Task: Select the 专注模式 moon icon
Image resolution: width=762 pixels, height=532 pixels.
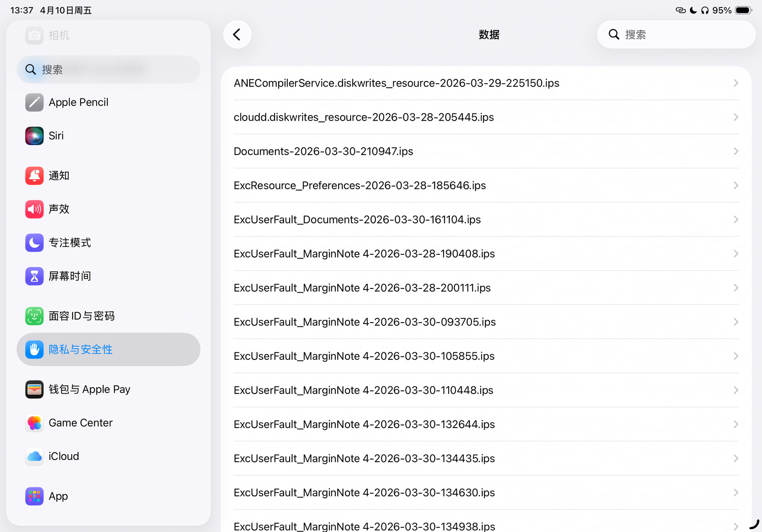Action: click(x=35, y=242)
